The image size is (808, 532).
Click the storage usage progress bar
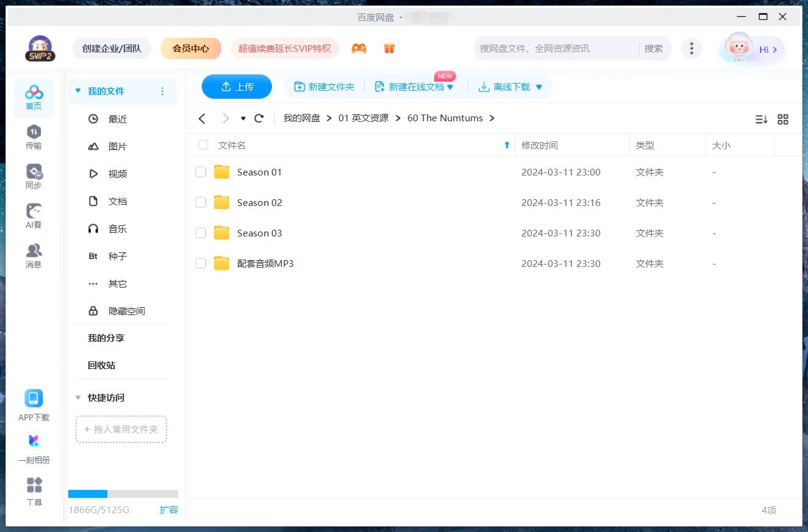[x=122, y=494]
